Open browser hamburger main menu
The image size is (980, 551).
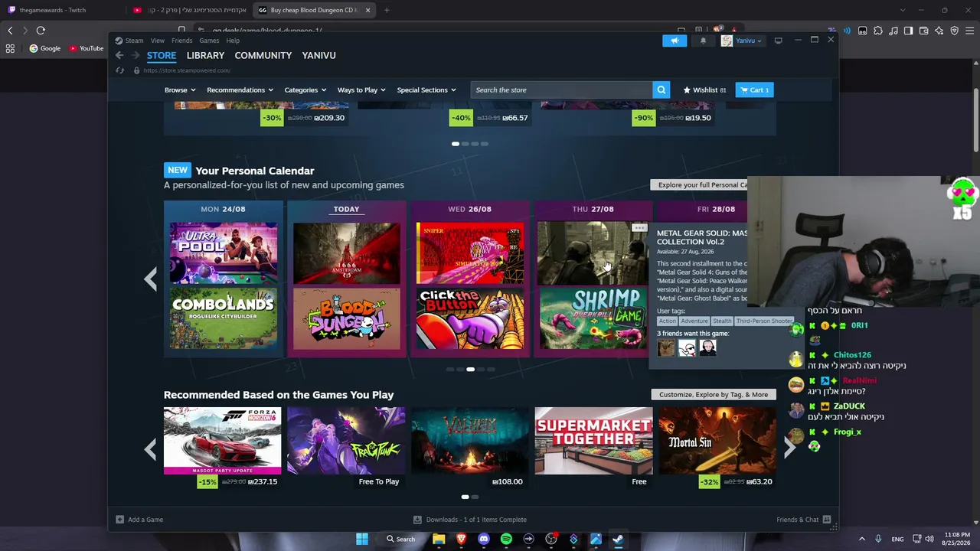click(x=969, y=31)
